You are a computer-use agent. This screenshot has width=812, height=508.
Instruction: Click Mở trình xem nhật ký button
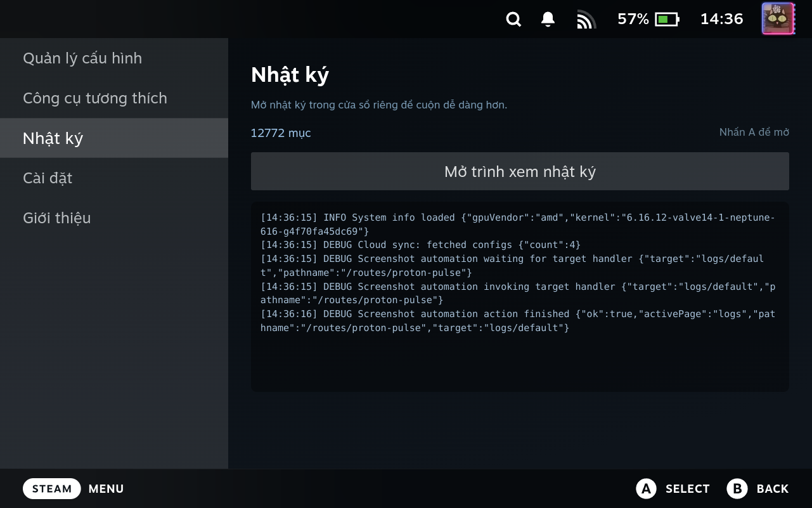(x=520, y=171)
